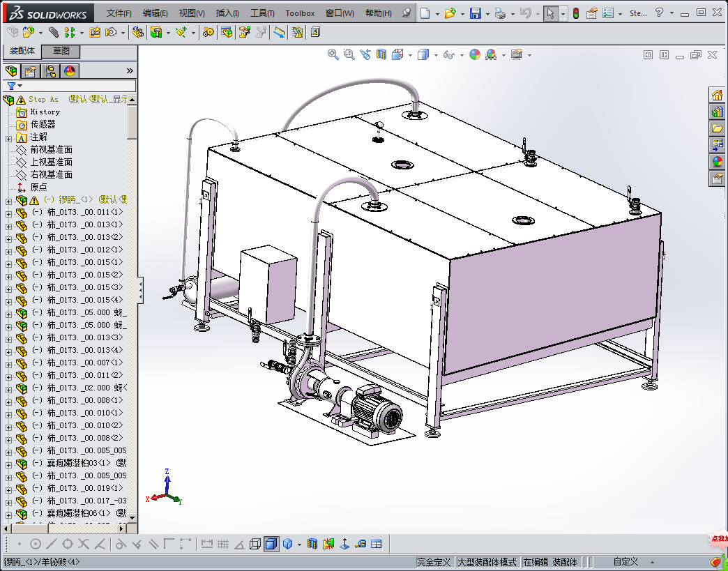Open the FeatureManager design tree tab

tap(11, 70)
